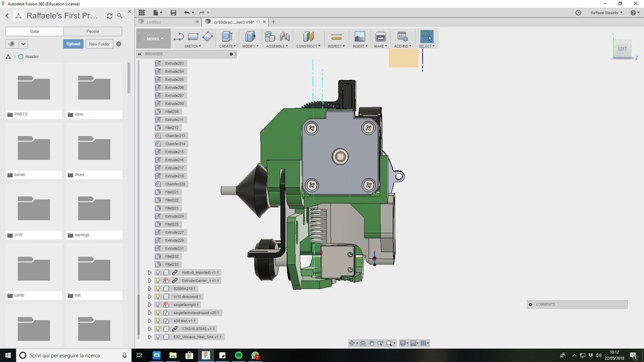Click the Orbit navigation icon
This screenshot has width=644, height=362.
coord(352,343)
